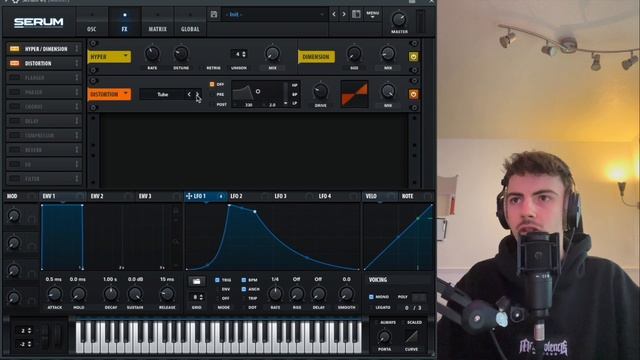Save the preset with the disk icon
The image size is (640, 360).
coord(214,14)
